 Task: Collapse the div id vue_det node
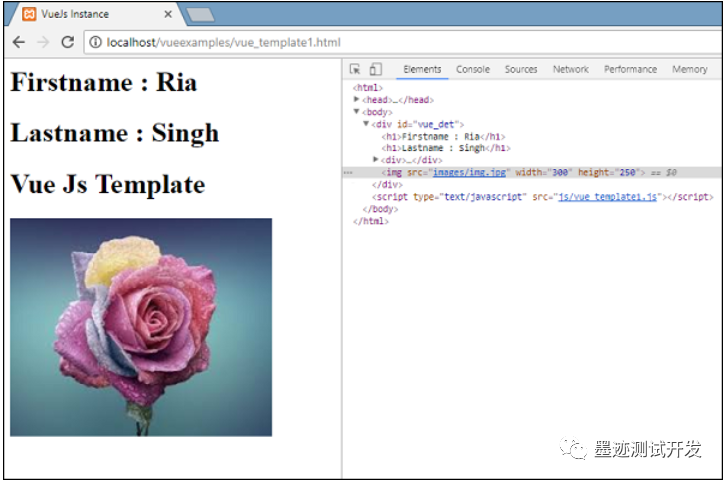point(366,123)
